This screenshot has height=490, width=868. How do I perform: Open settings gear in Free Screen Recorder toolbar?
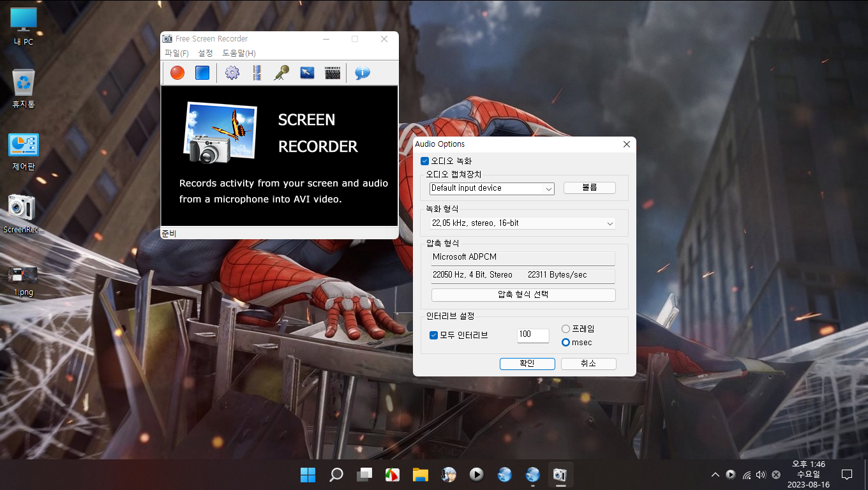pyautogui.click(x=232, y=73)
